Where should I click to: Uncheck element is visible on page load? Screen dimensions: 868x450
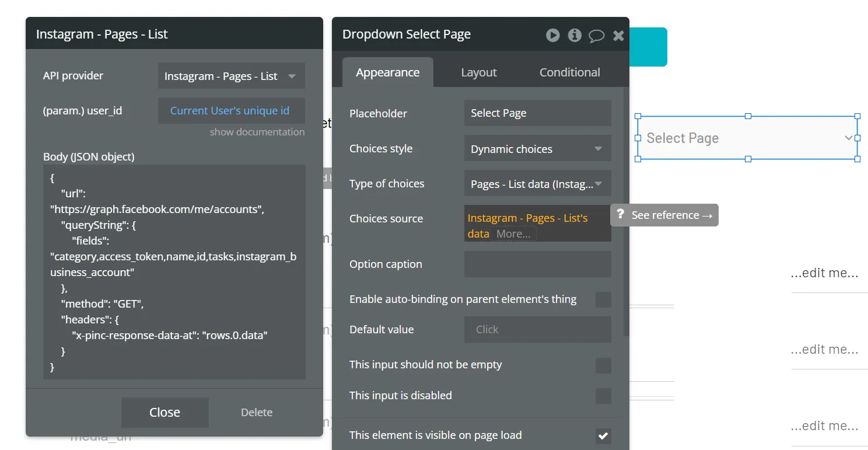pos(603,436)
